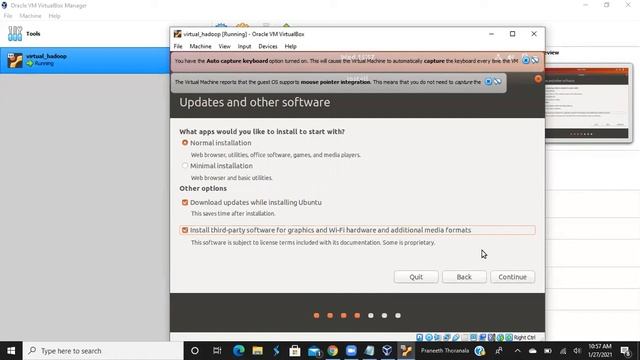Click the People icon in taskbar

click(x=499, y=351)
